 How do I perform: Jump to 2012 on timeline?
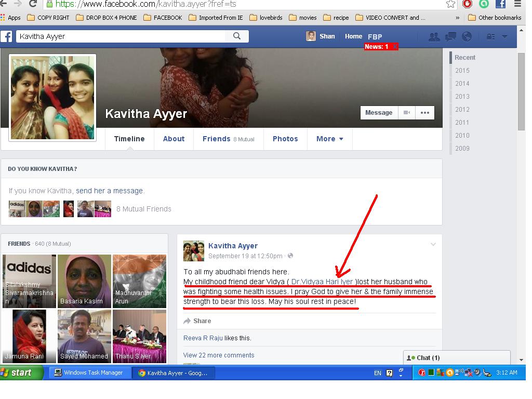[462, 110]
